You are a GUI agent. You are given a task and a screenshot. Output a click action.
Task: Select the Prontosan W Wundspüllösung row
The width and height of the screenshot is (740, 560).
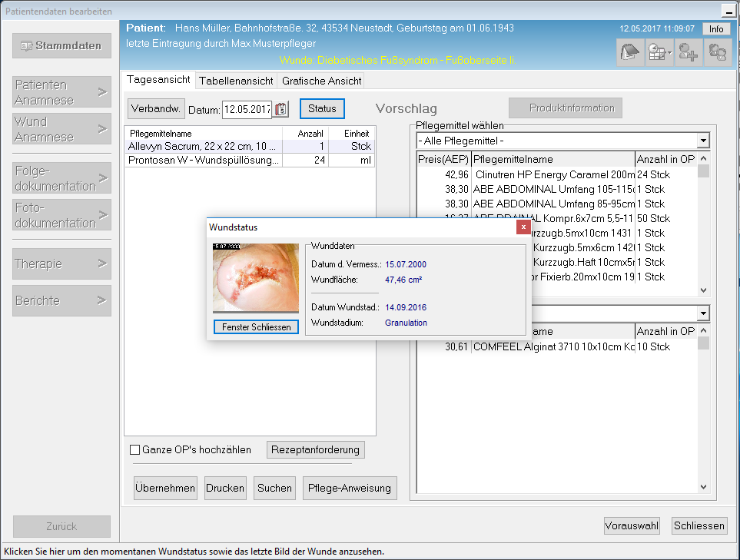click(x=204, y=161)
